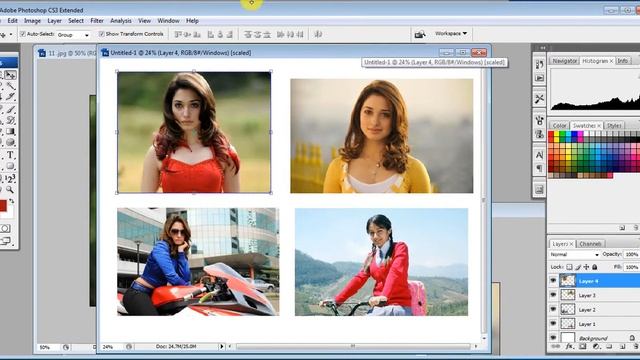
Task: Select the Brush tool in toolbox
Action: [10, 109]
